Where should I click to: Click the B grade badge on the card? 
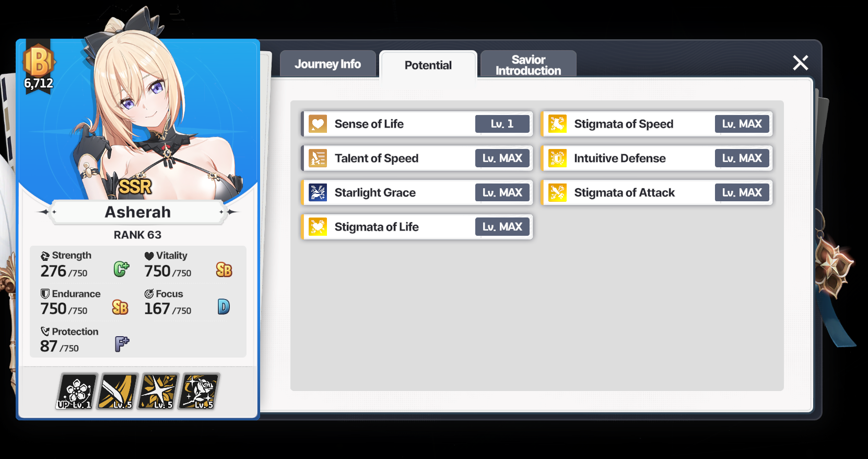point(39,61)
